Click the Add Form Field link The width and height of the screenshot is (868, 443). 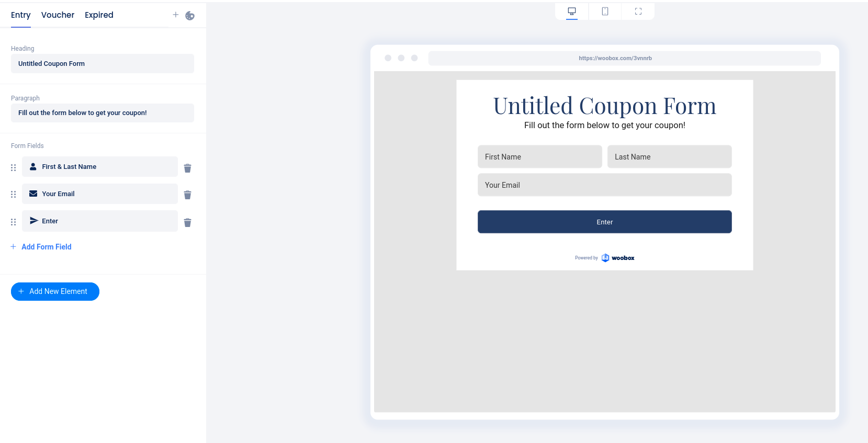click(x=41, y=247)
